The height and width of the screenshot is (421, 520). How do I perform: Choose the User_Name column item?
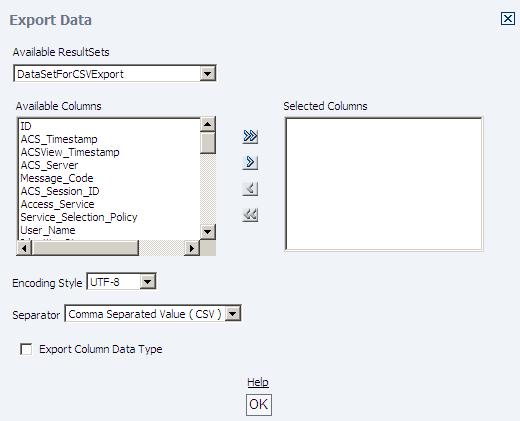pos(48,230)
